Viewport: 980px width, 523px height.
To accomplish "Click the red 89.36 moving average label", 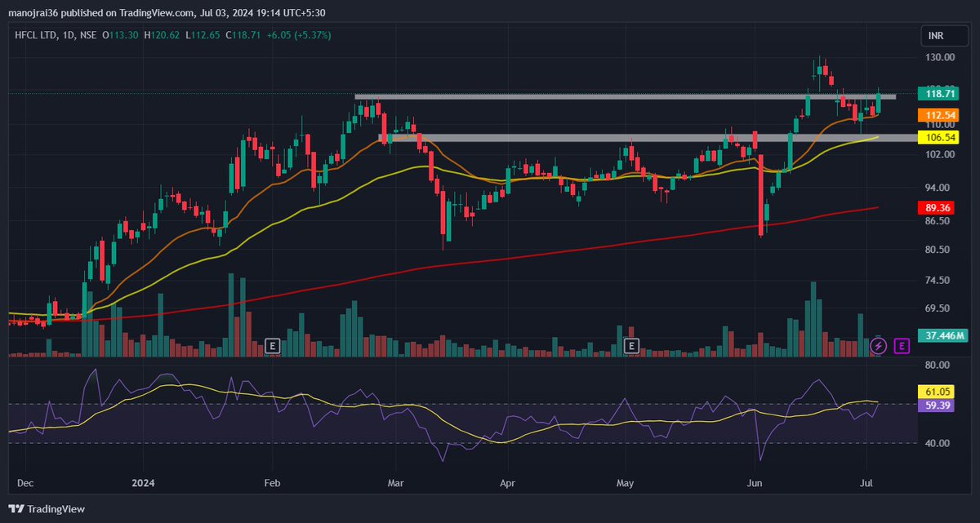I will (x=938, y=207).
